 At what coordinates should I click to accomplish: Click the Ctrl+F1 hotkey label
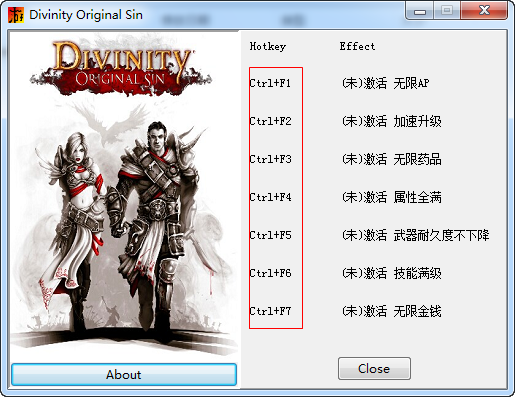pos(270,83)
